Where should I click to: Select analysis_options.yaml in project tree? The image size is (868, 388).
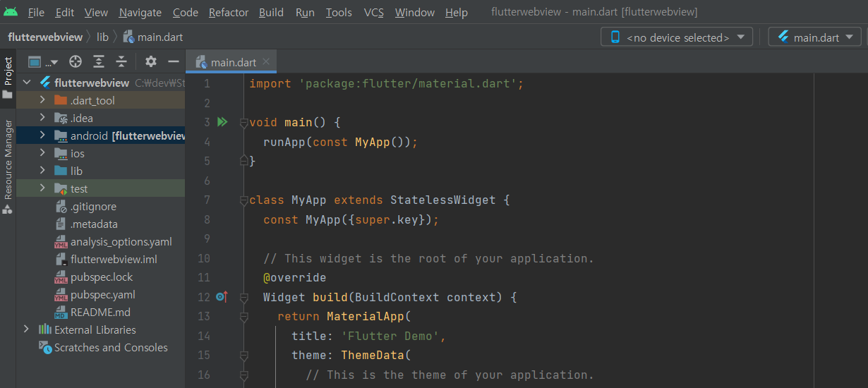121,241
